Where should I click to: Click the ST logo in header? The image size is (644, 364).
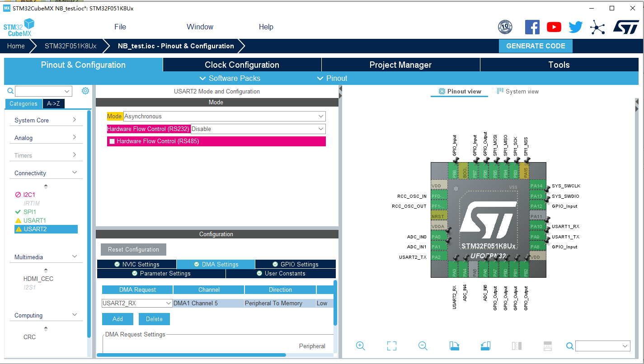tap(626, 27)
